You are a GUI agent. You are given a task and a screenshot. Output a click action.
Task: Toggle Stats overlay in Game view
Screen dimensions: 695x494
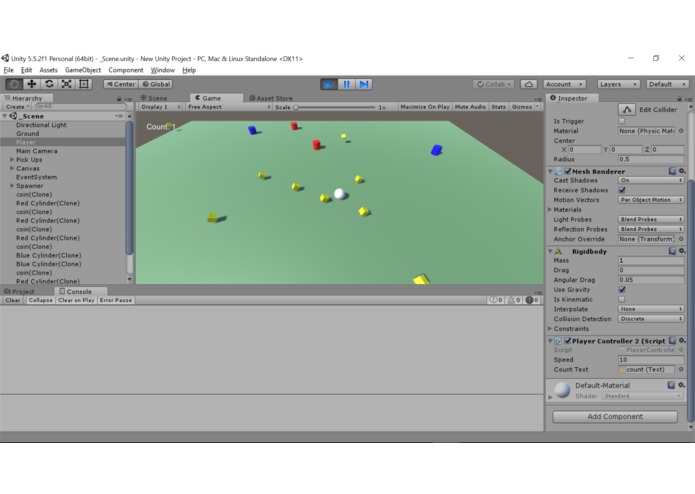point(498,107)
